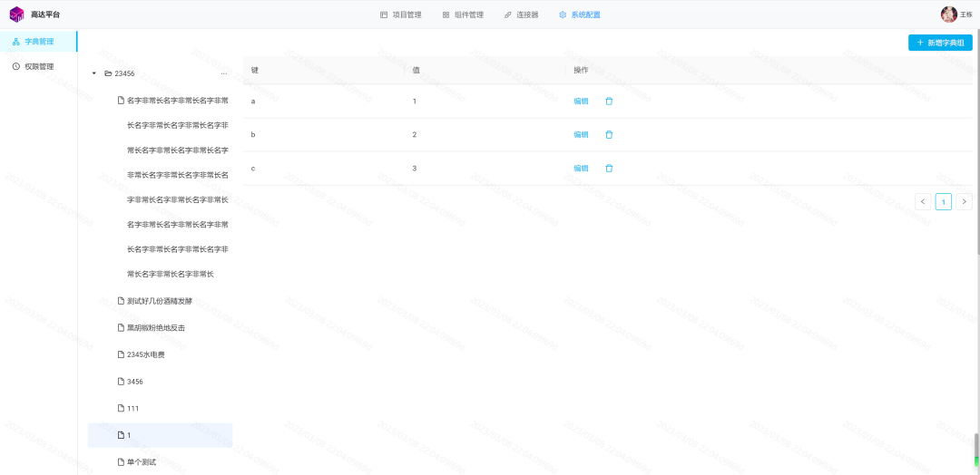
Task: Click key cell c
Action: click(x=323, y=169)
